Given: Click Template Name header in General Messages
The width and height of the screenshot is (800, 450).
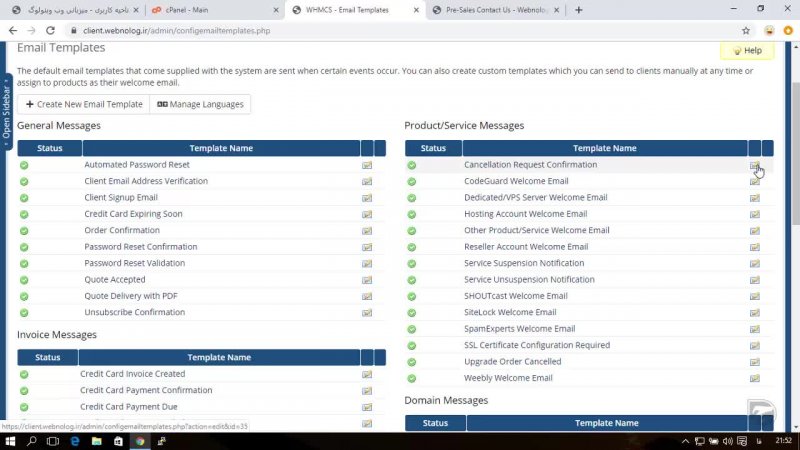Looking at the screenshot, I should click(x=221, y=148).
